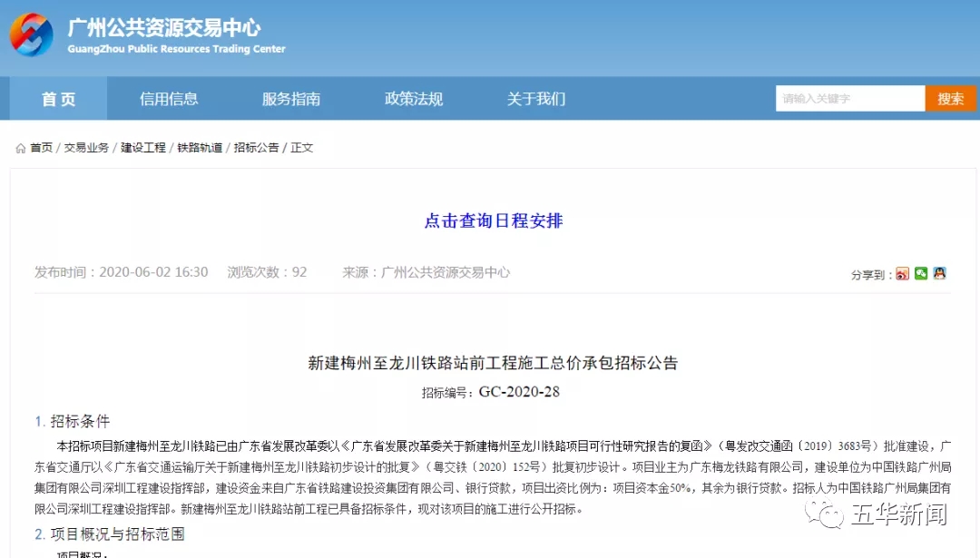Viewport: 980px width, 558px height.
Task: Click the 首页 text in the breadcrumb
Action: point(41,148)
